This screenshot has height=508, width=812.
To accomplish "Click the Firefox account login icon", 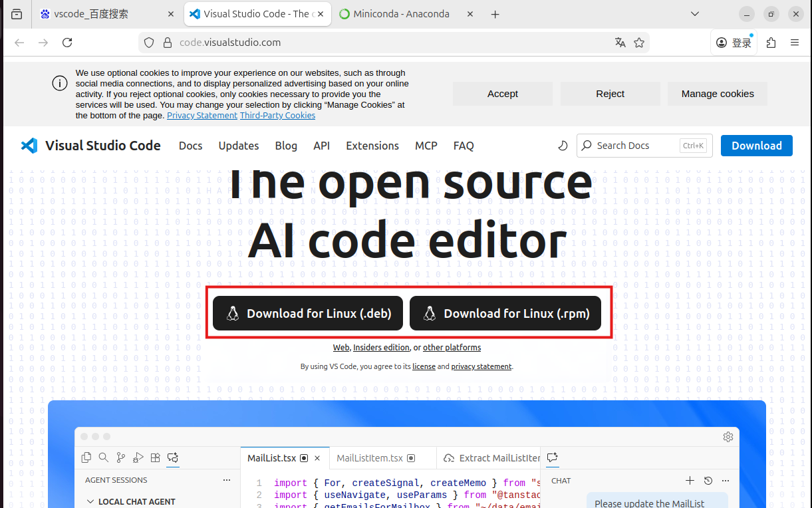I will [x=734, y=43].
